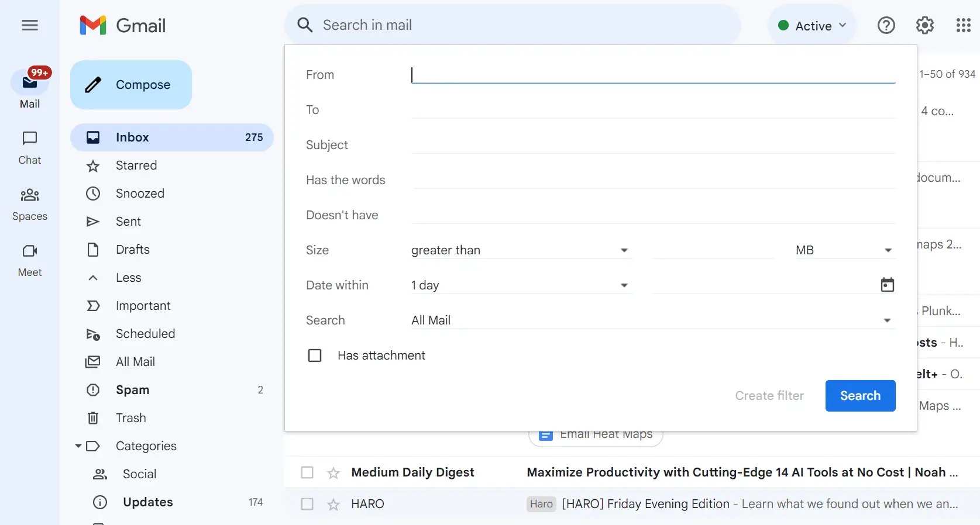Click the Compose button
Screen dimensions: 980x525
pos(131,85)
